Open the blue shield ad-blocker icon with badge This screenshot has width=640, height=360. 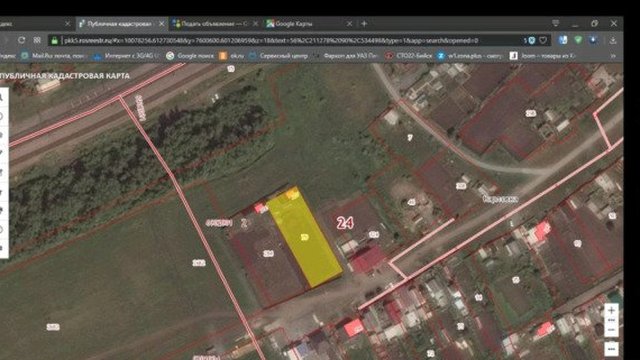(x=531, y=40)
